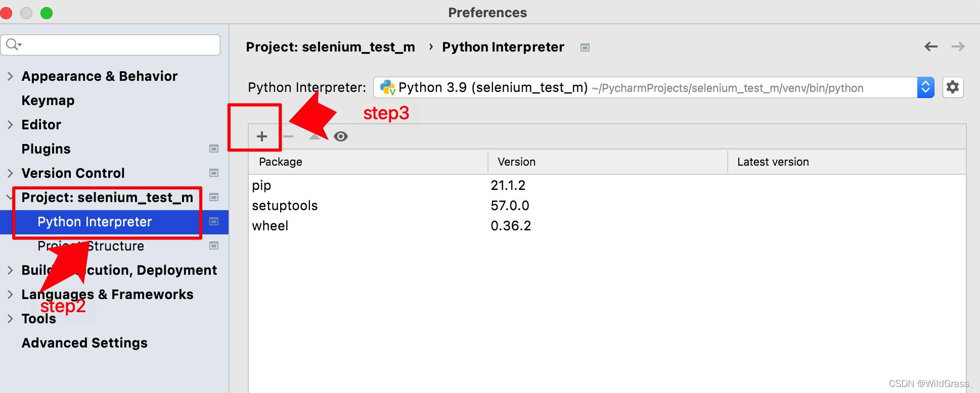
Task: Select the setuptools package row
Action: (607, 206)
